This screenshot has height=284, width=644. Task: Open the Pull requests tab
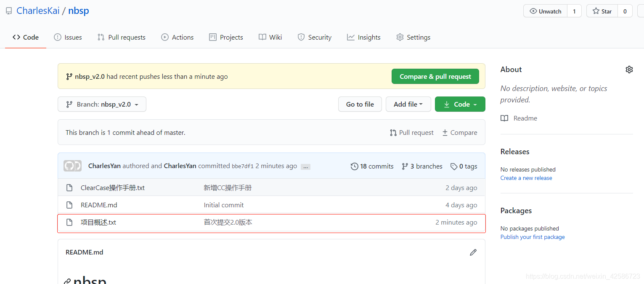pyautogui.click(x=121, y=37)
